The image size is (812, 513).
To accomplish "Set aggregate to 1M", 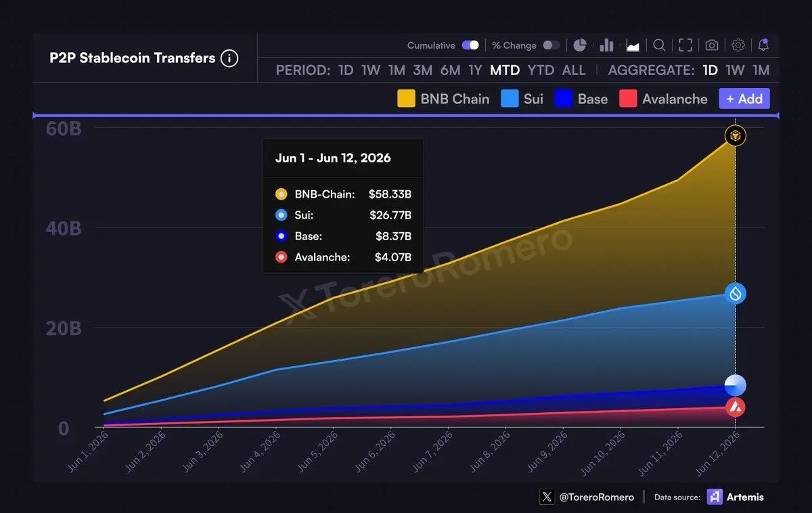I will pos(761,70).
